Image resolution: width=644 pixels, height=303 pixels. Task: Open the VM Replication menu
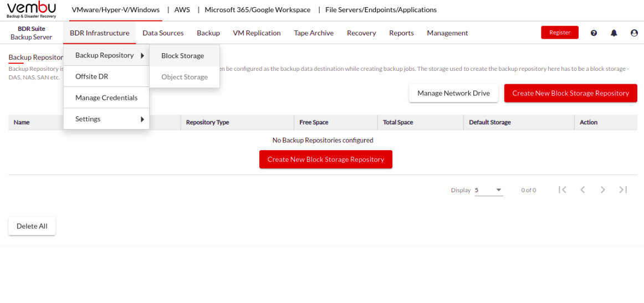(x=257, y=33)
